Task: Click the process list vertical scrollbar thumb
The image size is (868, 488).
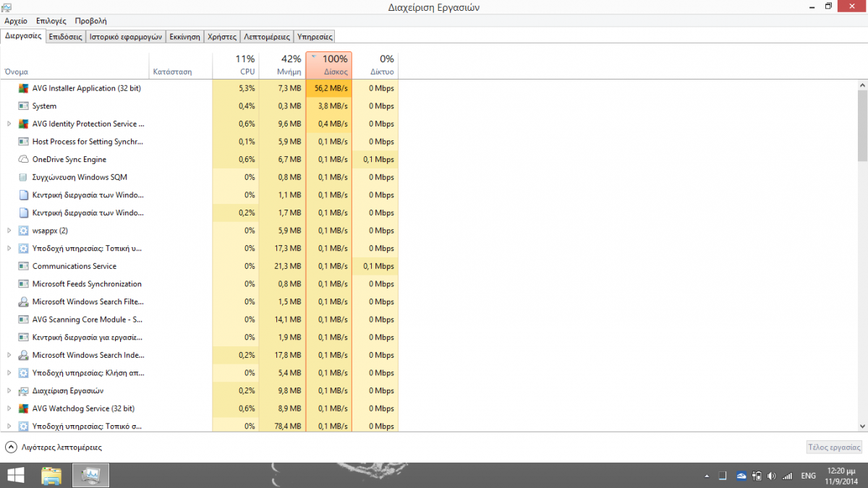Action: pos(862,126)
